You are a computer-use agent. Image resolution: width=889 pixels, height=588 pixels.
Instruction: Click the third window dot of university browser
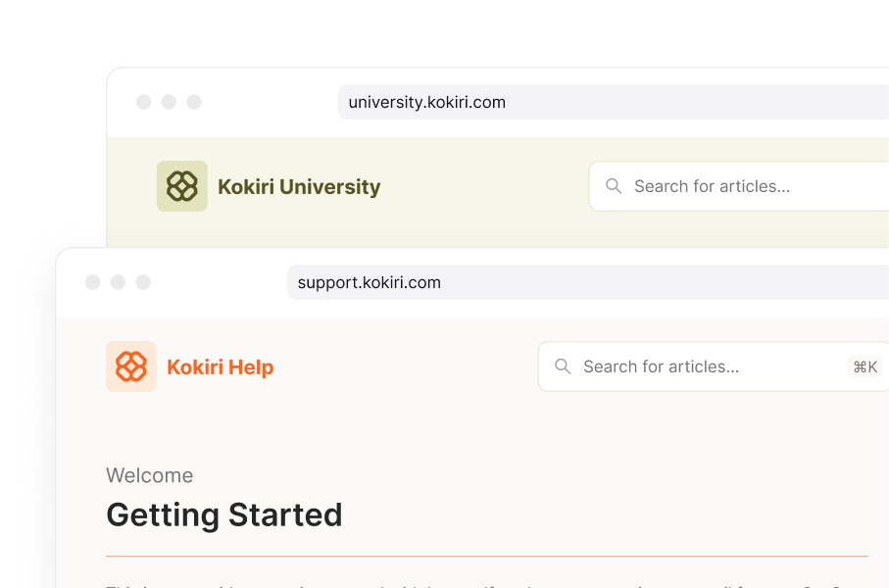(194, 102)
